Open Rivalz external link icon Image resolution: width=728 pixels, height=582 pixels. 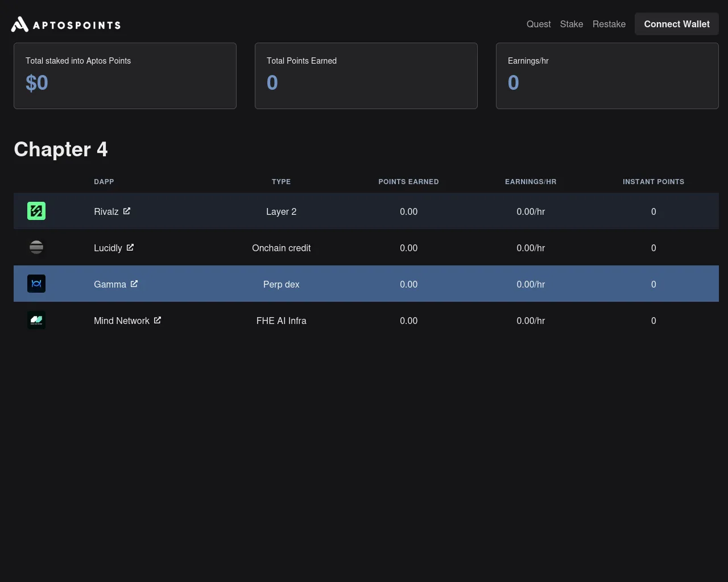click(x=127, y=211)
